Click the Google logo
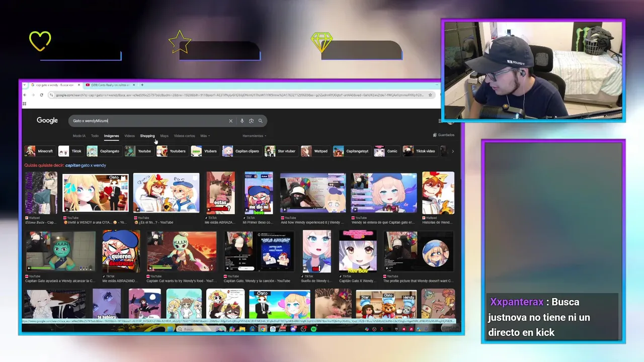Screen dimensions: 644x362 tap(47, 121)
